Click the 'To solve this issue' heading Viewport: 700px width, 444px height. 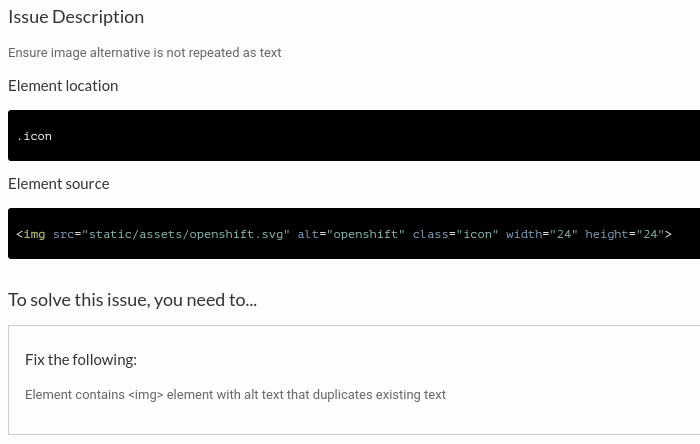(x=132, y=299)
